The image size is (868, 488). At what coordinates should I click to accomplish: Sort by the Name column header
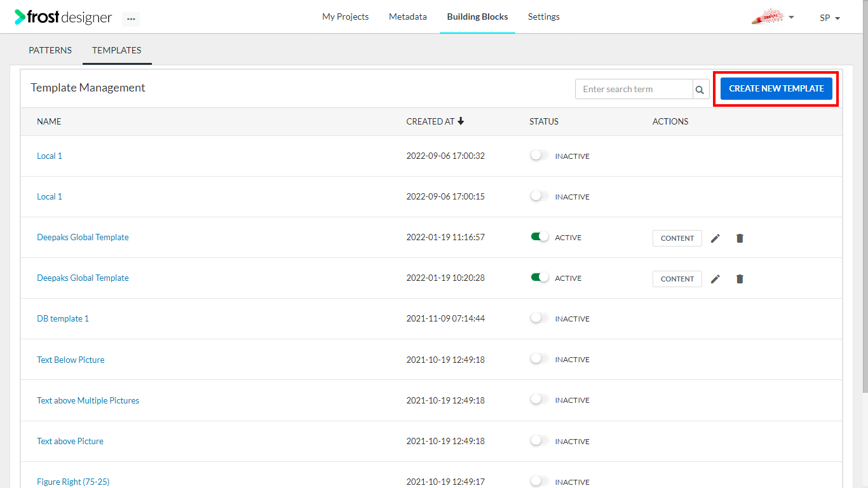pyautogui.click(x=49, y=121)
